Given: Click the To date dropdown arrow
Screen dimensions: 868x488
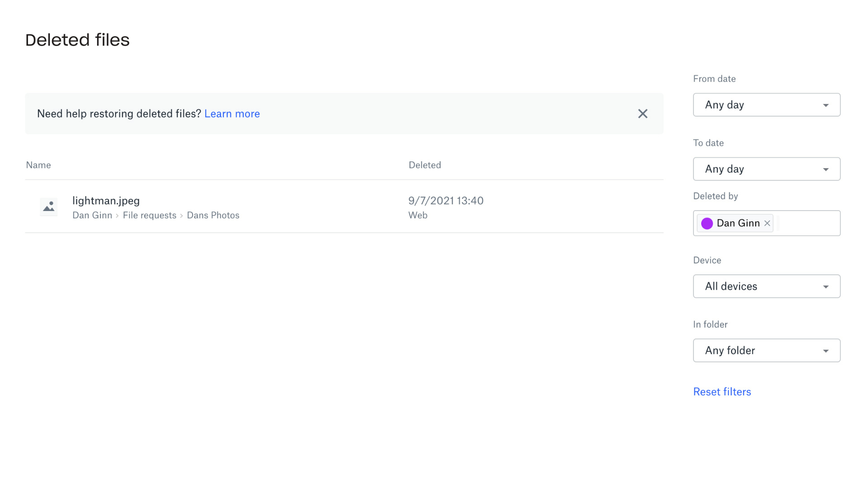Looking at the screenshot, I should 826,169.
